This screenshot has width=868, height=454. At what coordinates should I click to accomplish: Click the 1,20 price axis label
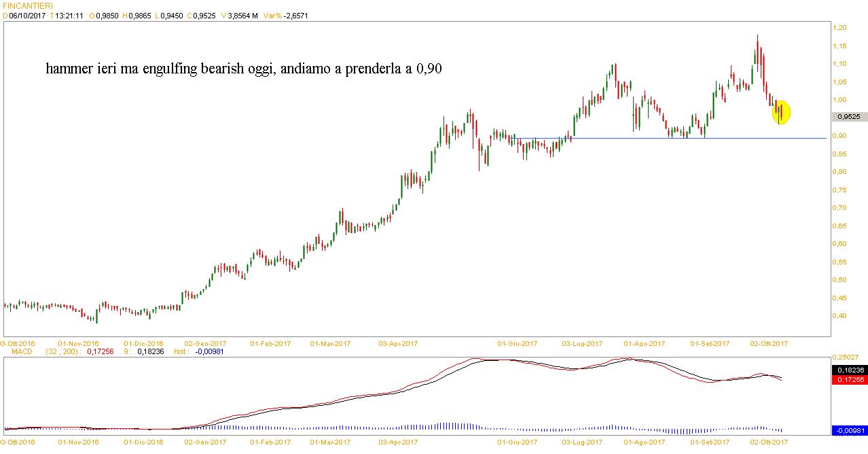click(842, 28)
